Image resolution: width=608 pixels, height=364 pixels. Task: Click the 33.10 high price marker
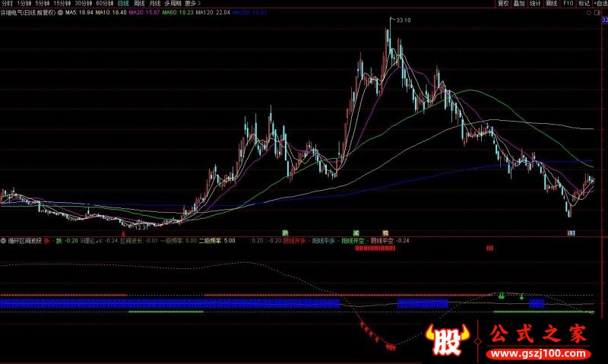(404, 21)
